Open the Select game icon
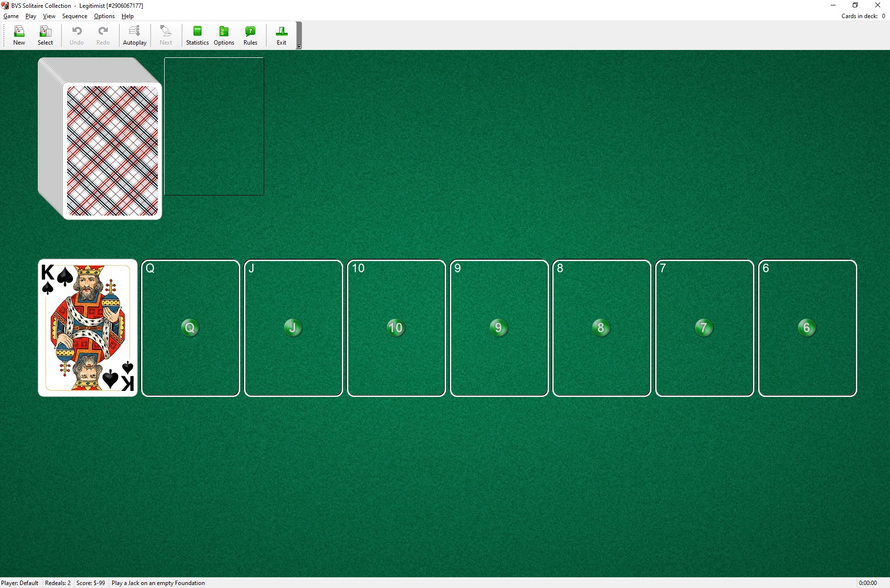Viewport: 890px width, 588px height. [45, 35]
